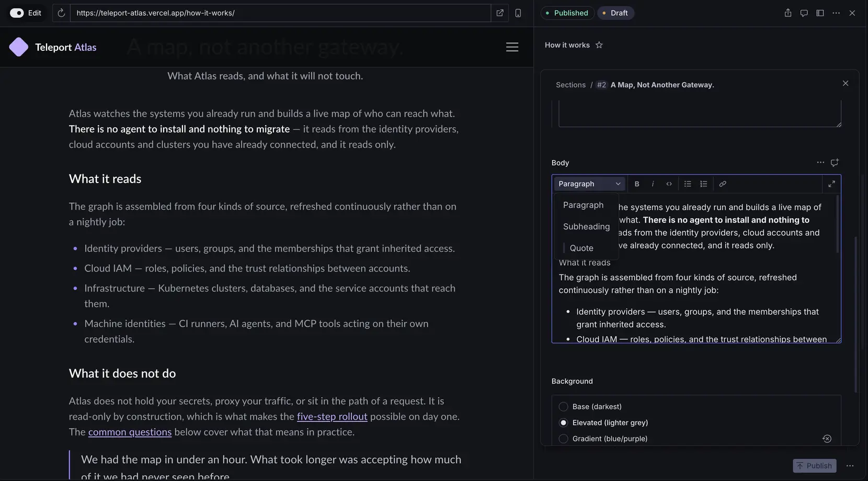The image size is (868, 481).
Task: Click the What it does not do heading
Action: 122,373
